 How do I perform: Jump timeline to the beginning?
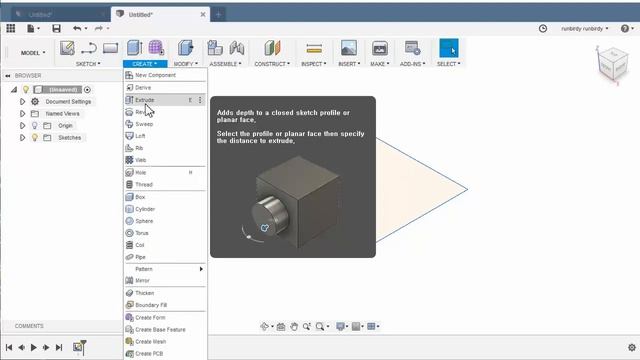tap(9, 347)
